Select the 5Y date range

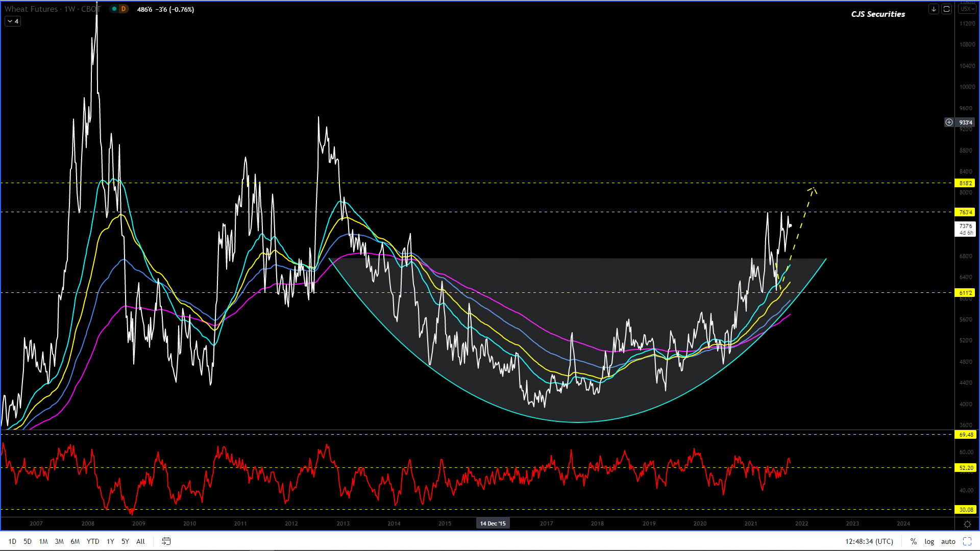point(125,541)
